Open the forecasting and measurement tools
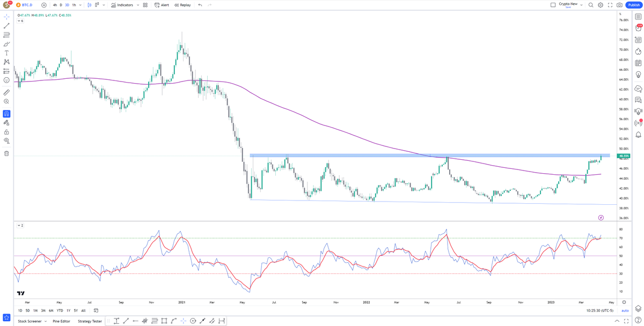The image size is (644, 326). click(x=6, y=71)
